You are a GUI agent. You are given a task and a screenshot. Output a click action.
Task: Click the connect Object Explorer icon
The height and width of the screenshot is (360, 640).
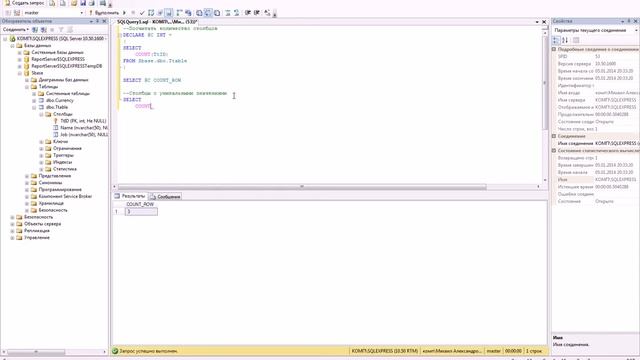35,29
